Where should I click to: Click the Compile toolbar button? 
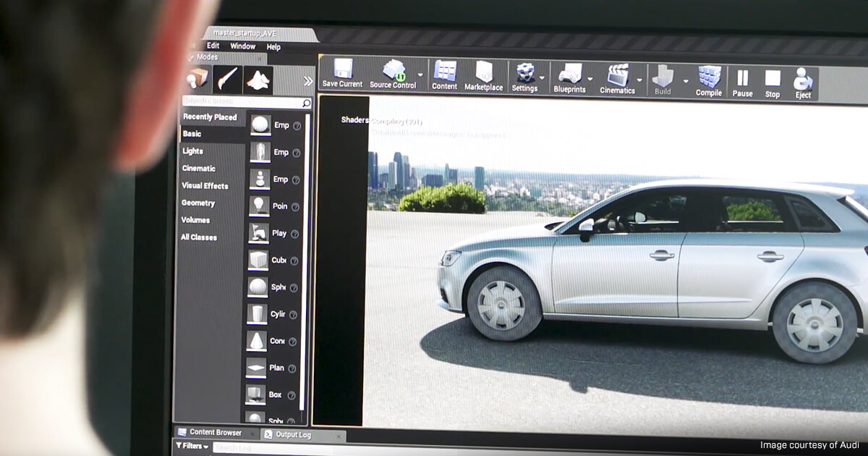(x=709, y=80)
